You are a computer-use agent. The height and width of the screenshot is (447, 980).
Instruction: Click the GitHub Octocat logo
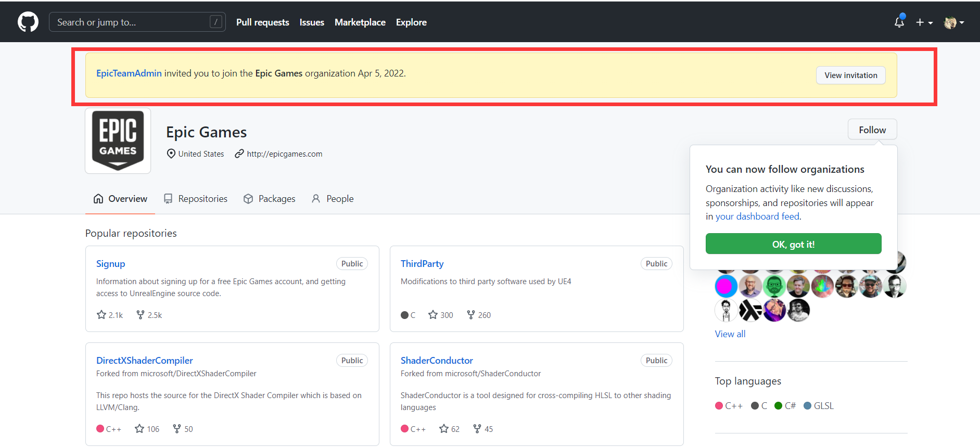(x=28, y=22)
